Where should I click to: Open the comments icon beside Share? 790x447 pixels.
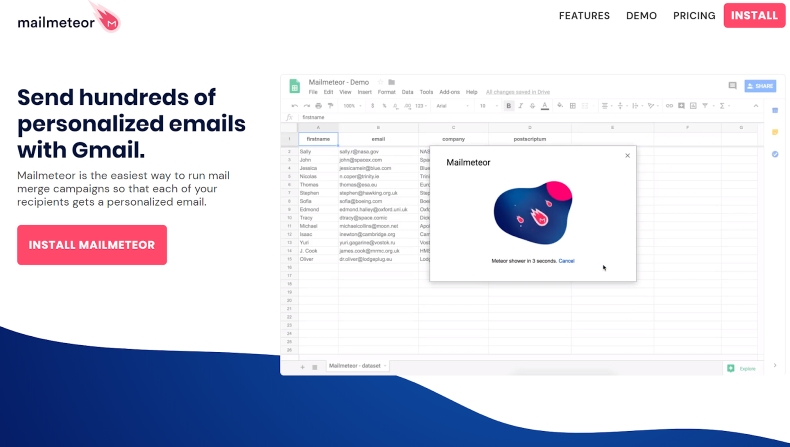point(732,86)
